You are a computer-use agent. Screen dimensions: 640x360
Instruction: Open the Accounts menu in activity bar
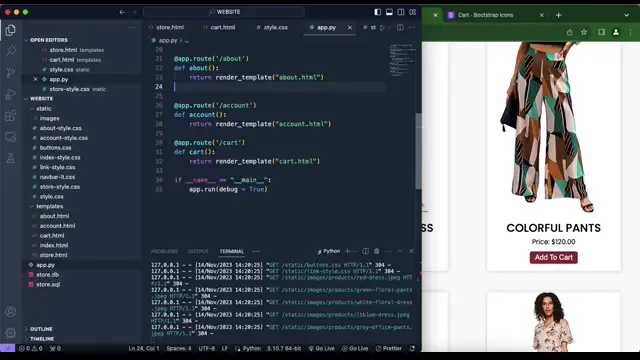tap(11, 312)
